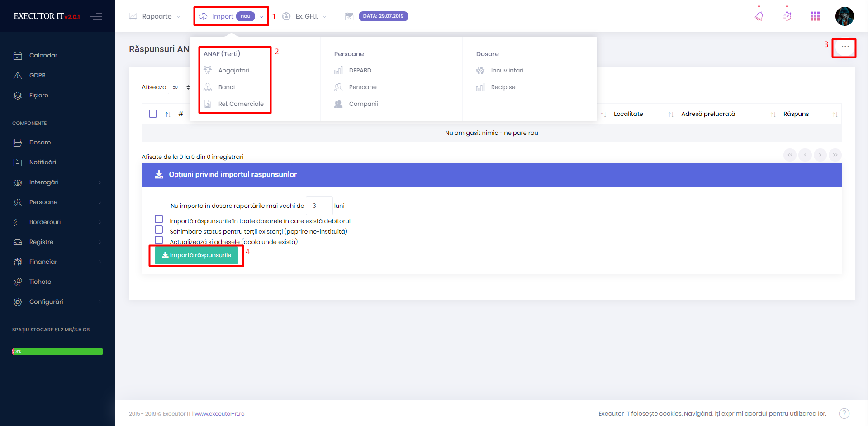Image resolution: width=868 pixels, height=426 pixels.
Task: Open the apps grid icon
Action: tap(815, 16)
